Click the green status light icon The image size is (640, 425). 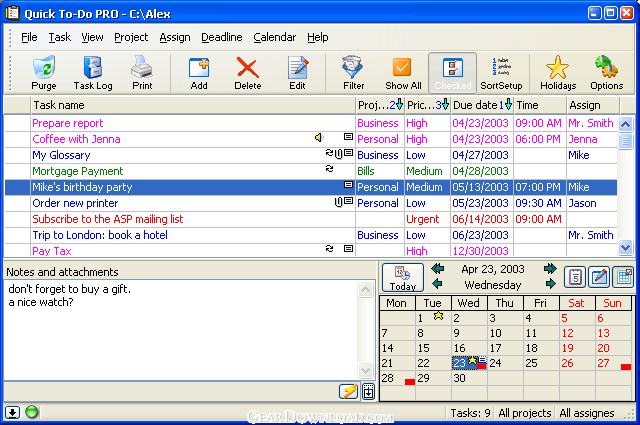click(x=32, y=412)
